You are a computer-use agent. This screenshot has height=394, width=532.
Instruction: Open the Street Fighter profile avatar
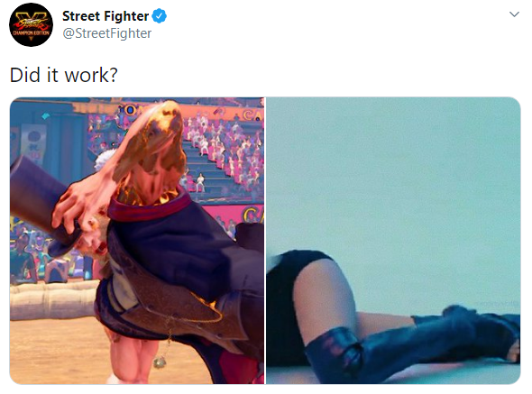click(x=31, y=24)
